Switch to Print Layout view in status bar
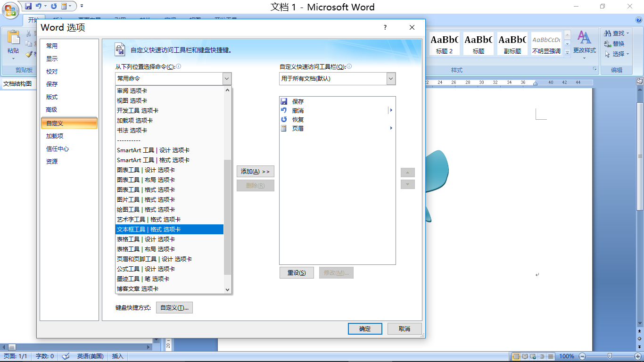Viewport: 644px width, 362px height. click(x=516, y=356)
